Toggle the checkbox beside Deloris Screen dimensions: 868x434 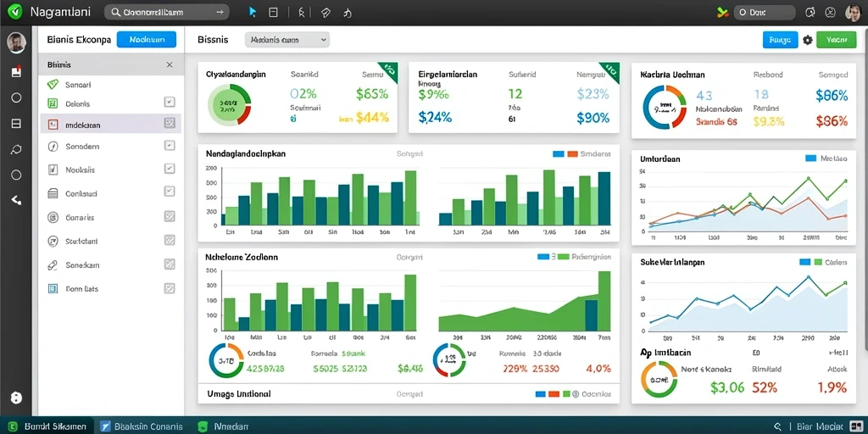170,102
